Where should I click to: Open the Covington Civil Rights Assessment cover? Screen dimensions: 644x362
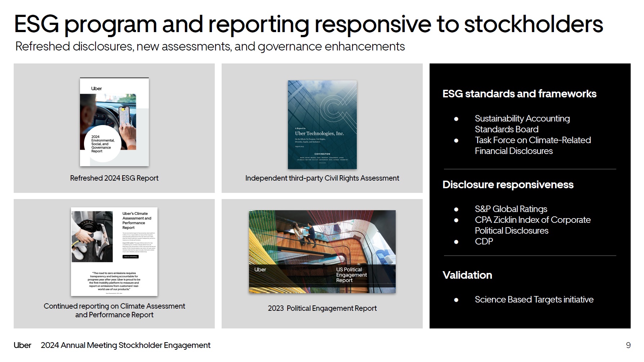click(322, 125)
